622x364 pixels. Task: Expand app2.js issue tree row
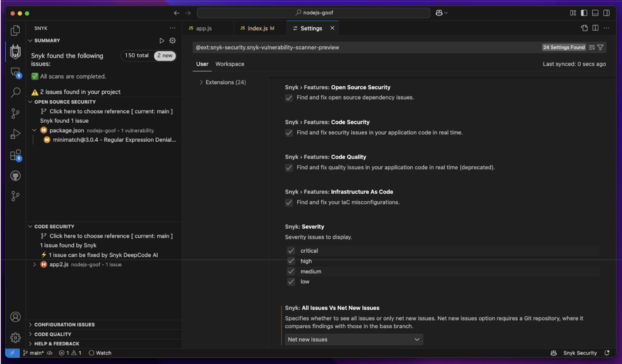(35, 265)
